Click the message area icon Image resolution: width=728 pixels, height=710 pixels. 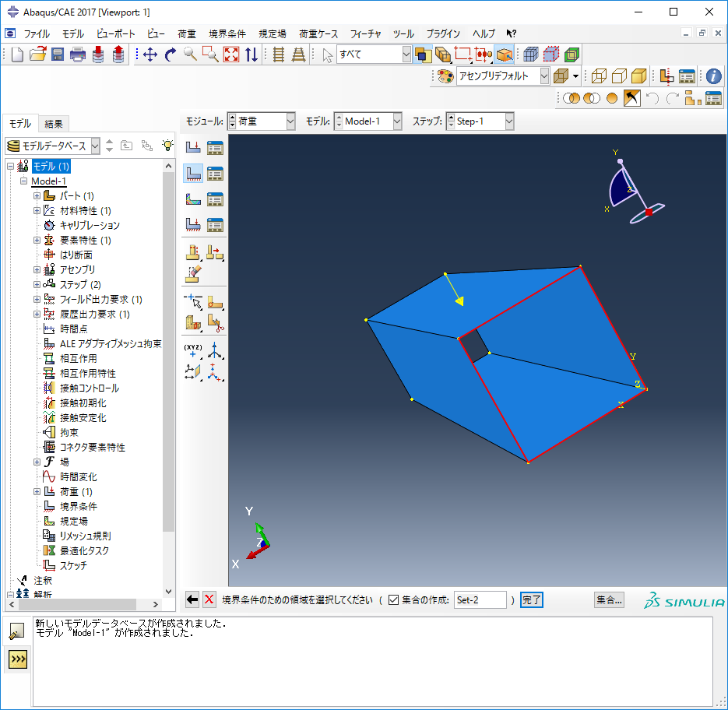click(x=16, y=631)
